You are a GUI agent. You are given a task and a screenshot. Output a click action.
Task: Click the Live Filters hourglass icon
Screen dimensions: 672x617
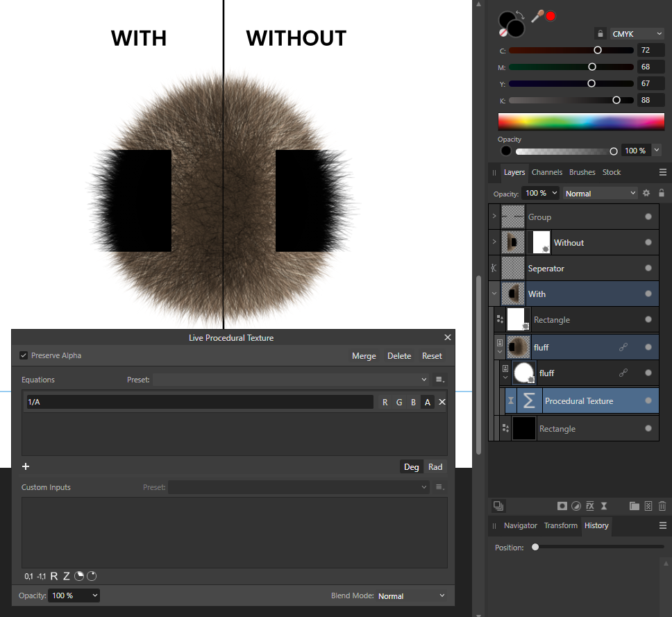coord(604,506)
